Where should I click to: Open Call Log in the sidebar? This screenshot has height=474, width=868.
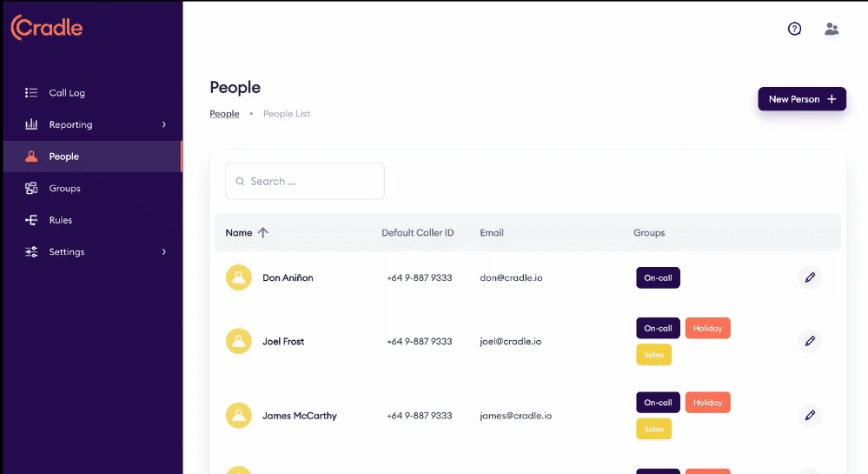67,93
